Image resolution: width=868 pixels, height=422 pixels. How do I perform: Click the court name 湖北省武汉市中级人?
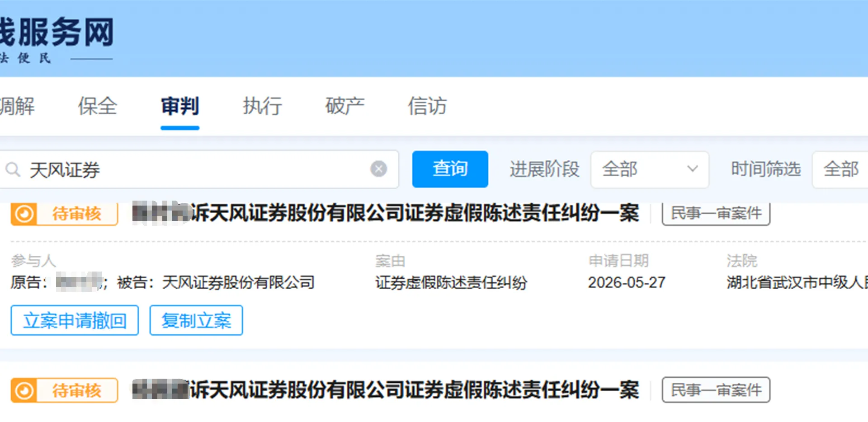click(x=797, y=283)
